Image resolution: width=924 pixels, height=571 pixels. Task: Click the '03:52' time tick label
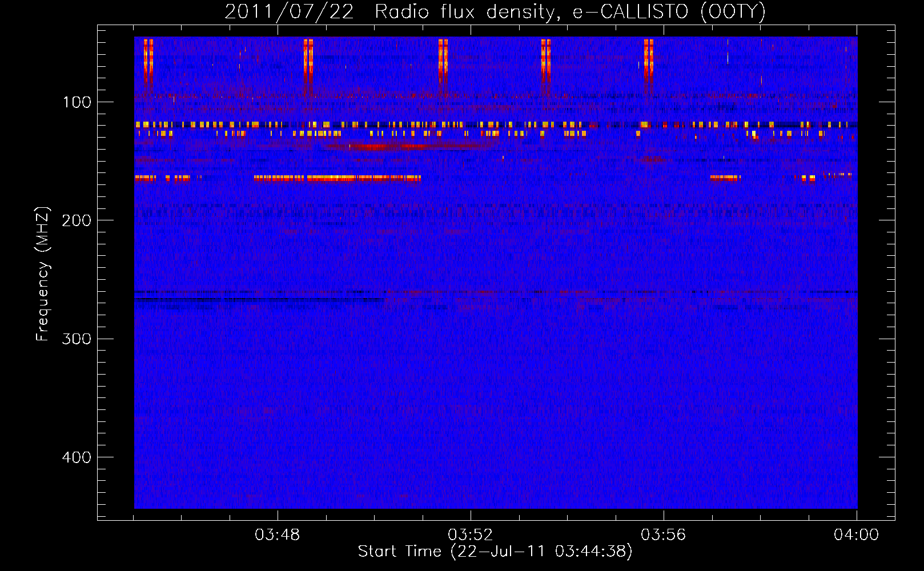click(x=471, y=534)
